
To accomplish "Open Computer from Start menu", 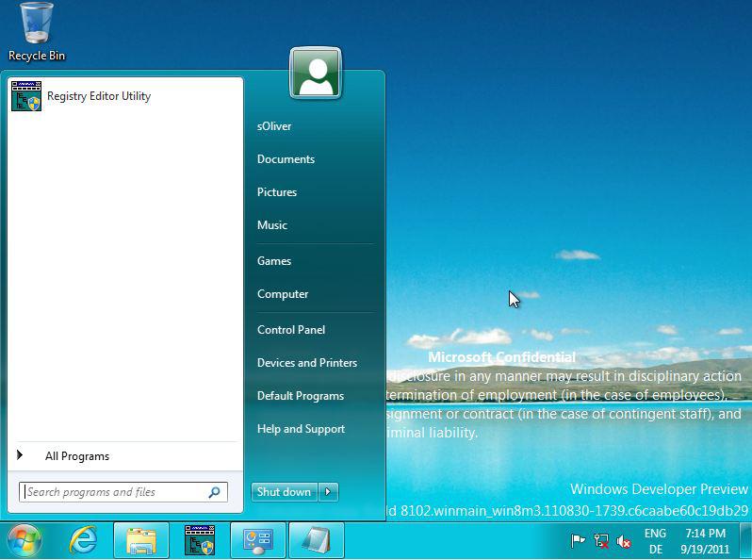I will click(283, 294).
